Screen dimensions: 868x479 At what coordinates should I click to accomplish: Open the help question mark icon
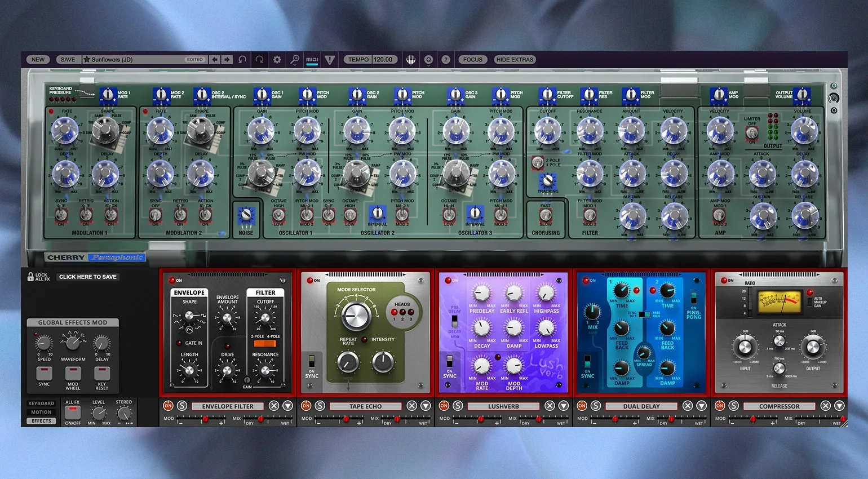click(x=446, y=59)
